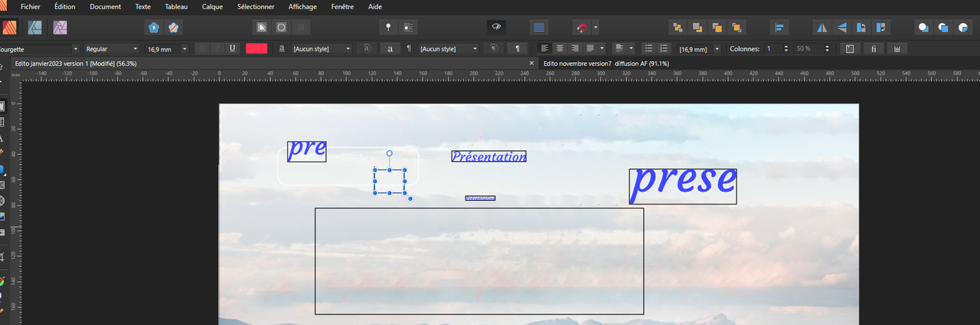
Task: Rotate selection counterclockwise icon
Action: point(861,28)
